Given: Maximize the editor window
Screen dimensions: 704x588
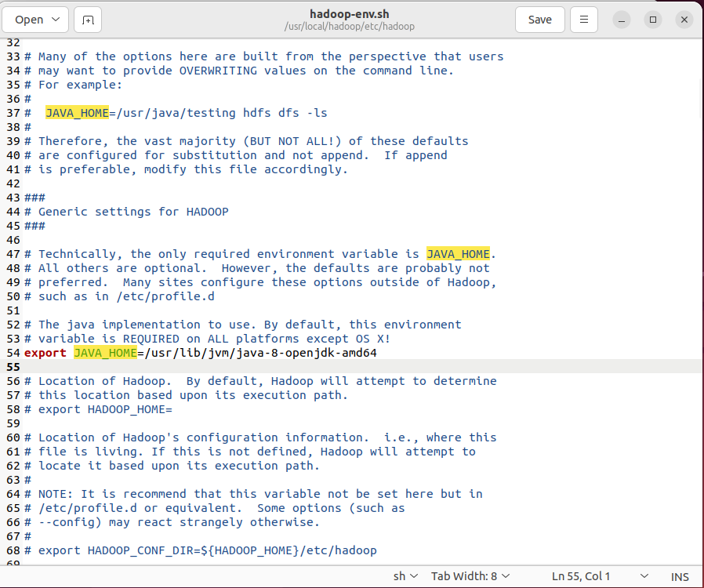Looking at the screenshot, I should click(653, 20).
